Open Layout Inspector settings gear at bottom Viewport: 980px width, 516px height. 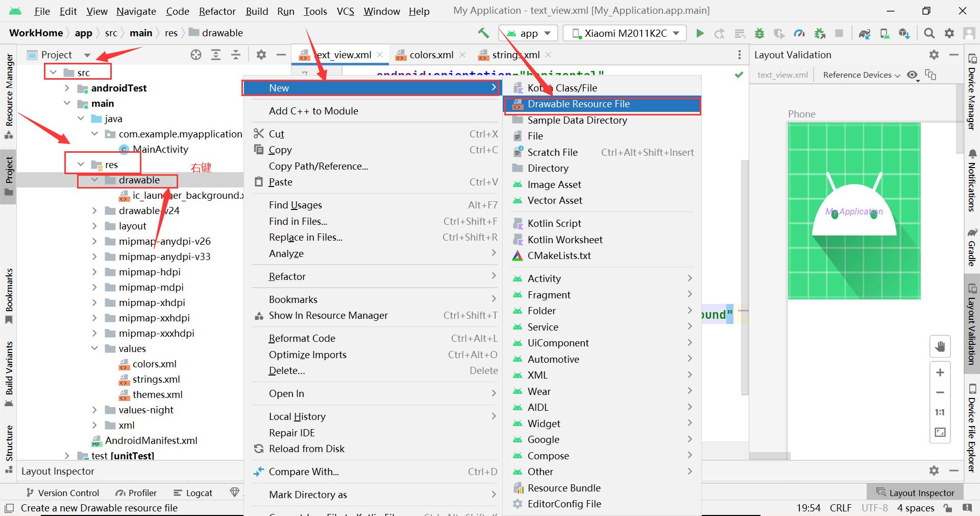coord(934,471)
